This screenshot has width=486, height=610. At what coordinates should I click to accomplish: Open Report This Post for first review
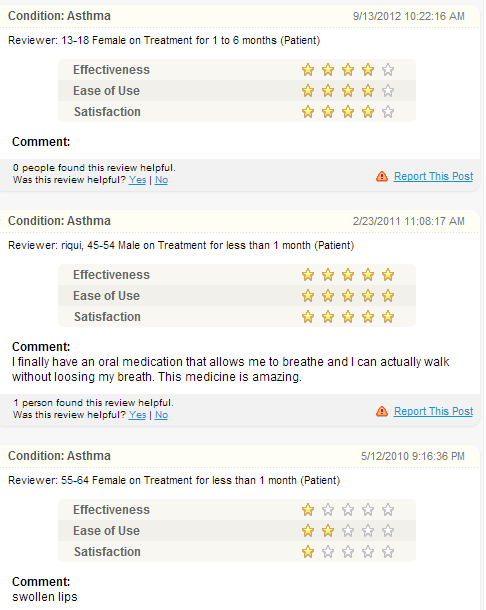point(433,176)
